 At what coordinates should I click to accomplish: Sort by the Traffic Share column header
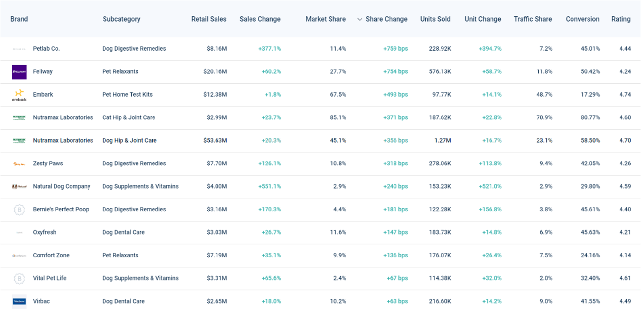click(533, 19)
